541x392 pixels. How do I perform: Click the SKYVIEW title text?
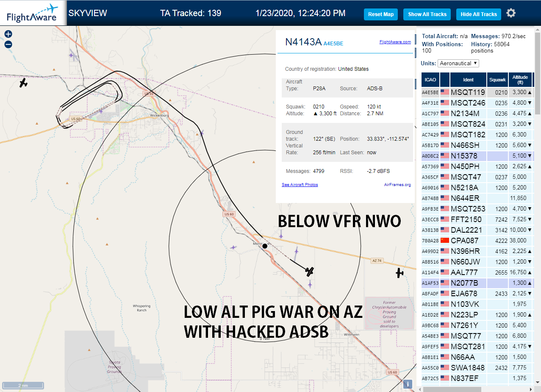pos(88,13)
